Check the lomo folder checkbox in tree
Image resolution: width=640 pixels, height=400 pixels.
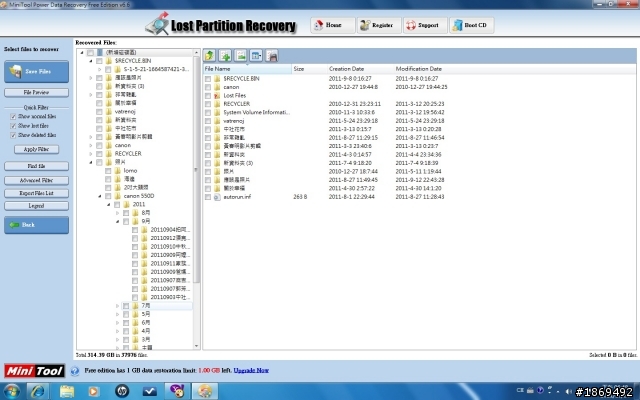108,171
